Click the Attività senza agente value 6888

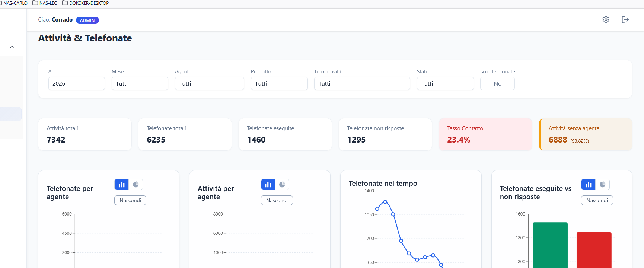(558, 140)
